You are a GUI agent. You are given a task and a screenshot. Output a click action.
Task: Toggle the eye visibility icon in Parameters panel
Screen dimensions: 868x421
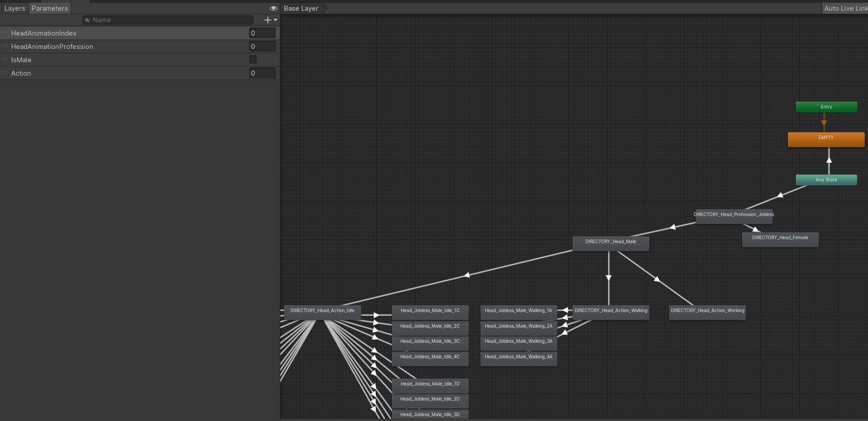click(x=273, y=8)
